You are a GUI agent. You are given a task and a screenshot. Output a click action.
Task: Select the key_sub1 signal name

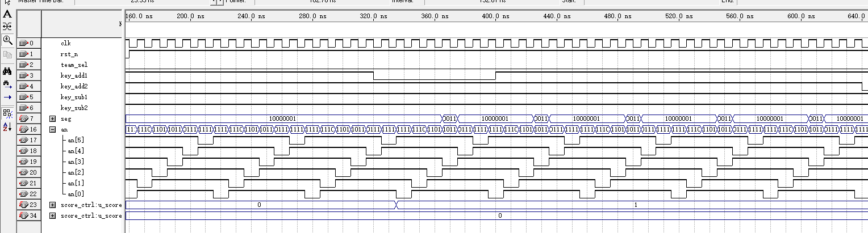click(x=74, y=97)
